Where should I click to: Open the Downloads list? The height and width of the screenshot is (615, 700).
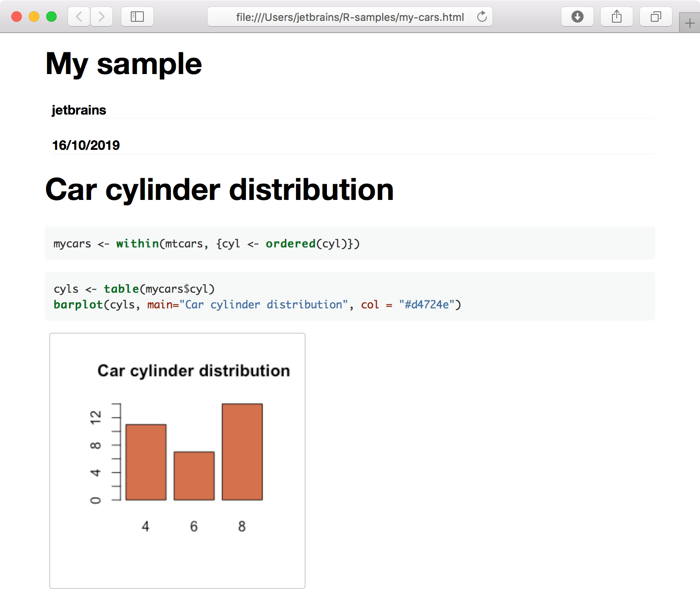tap(577, 17)
